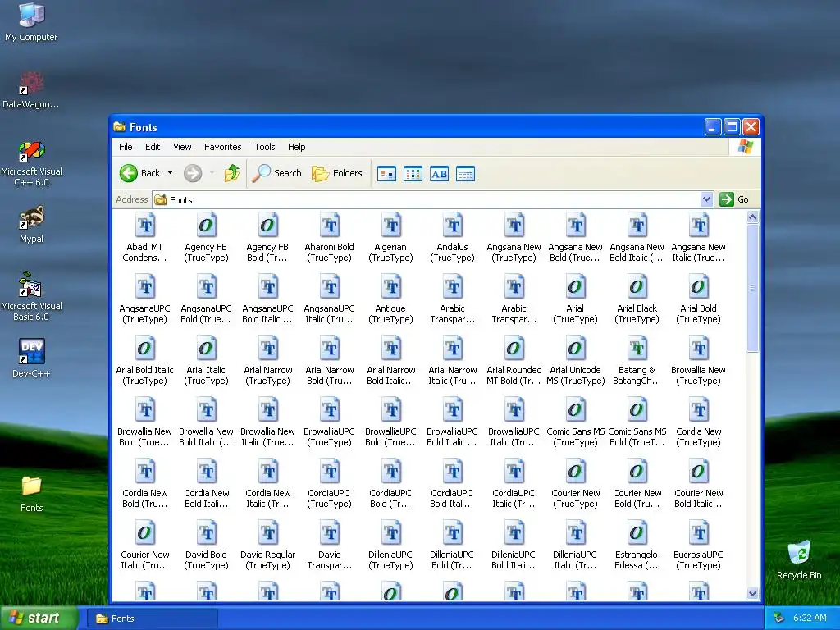Select the Fonts folder on the desktop

tap(31, 494)
